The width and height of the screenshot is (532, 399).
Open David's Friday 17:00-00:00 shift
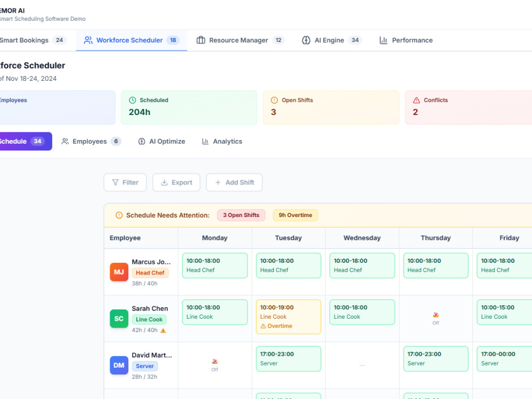(504, 359)
